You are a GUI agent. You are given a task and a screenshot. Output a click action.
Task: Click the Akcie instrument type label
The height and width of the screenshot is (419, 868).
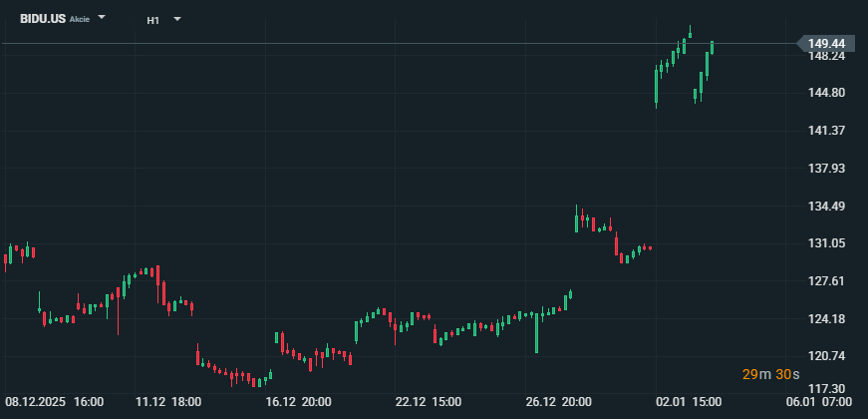[x=79, y=20]
